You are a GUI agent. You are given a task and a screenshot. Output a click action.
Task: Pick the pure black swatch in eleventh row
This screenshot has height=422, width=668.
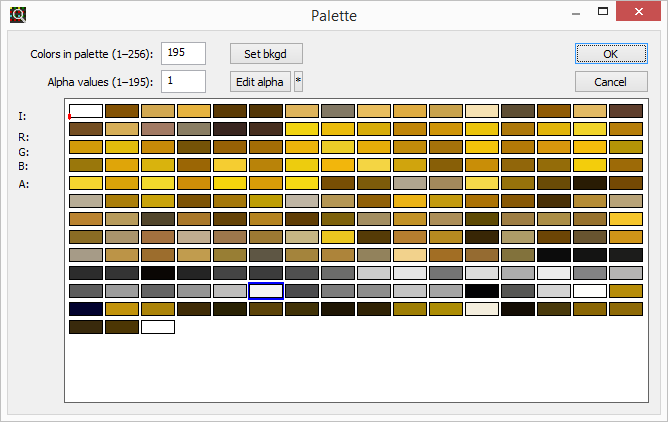pos(482,291)
